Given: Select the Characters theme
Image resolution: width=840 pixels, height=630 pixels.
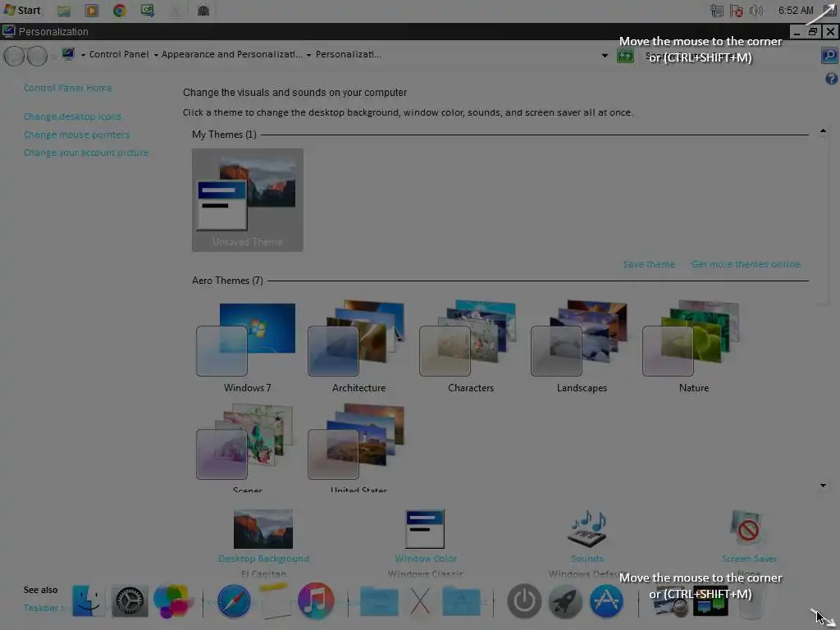Looking at the screenshot, I should (470, 347).
